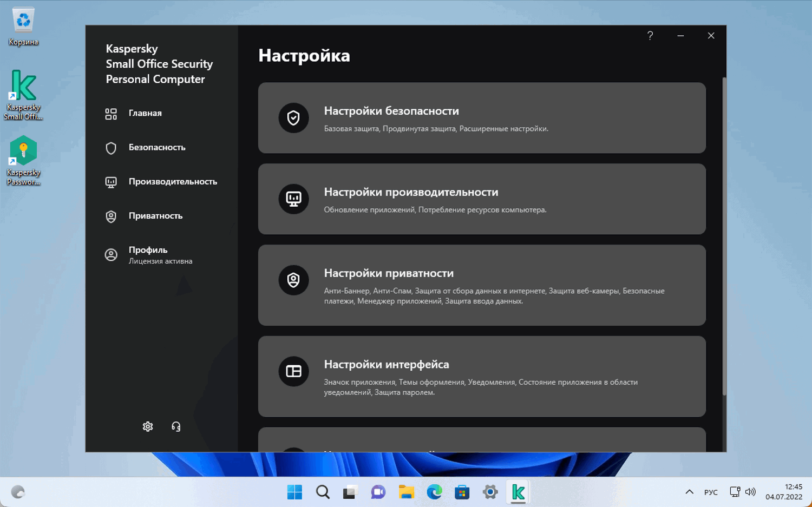The width and height of the screenshot is (812, 507).
Task: Click the Kaspersky product name in sidebar
Action: (x=159, y=64)
